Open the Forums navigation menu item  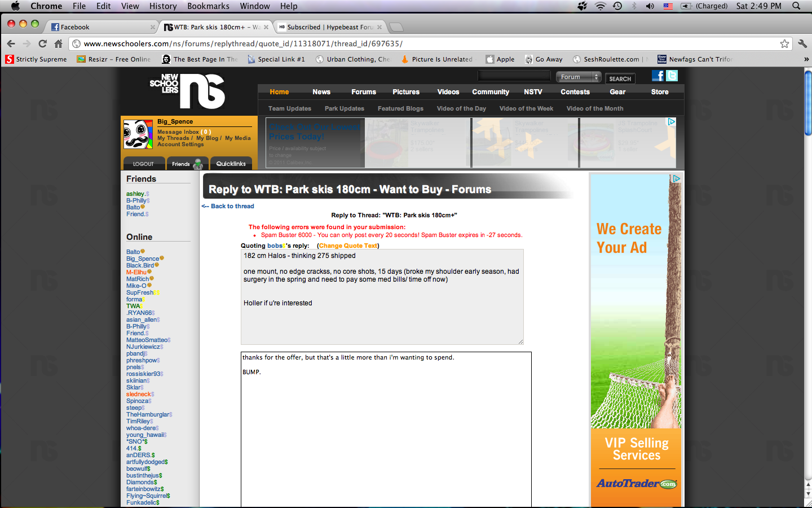pos(363,92)
